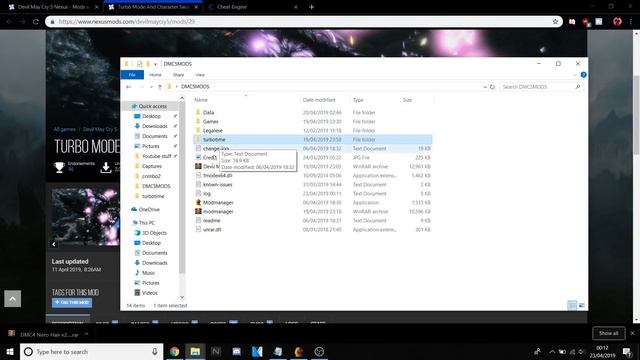640x360 pixels.
Task: Open the Home ribbon tab
Action: (155, 75)
